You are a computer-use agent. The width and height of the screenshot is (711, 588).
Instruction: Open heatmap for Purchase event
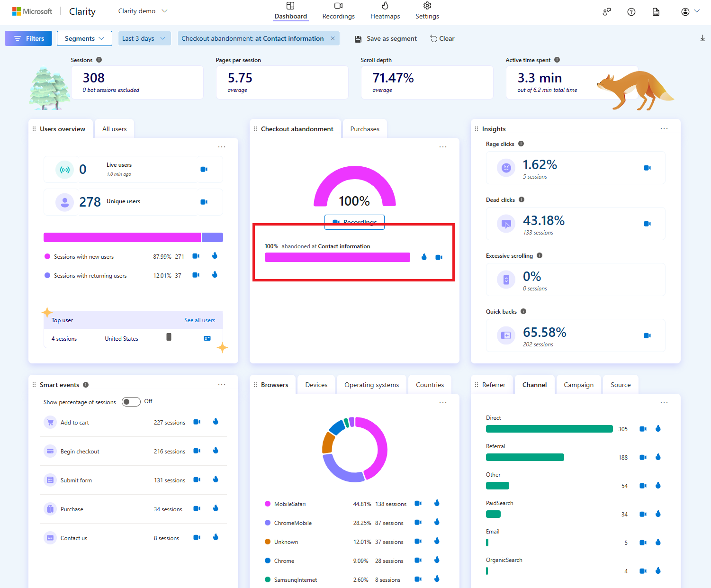click(x=216, y=508)
